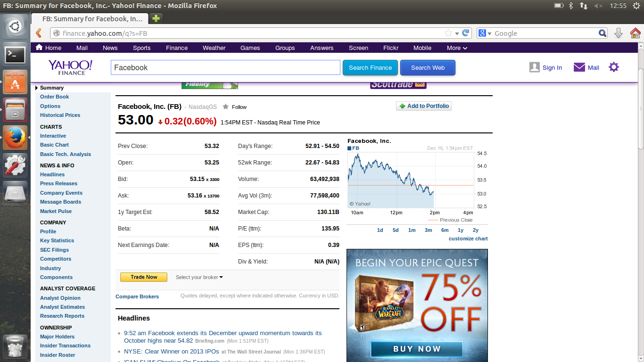Click the Trade Now button
Image resolution: width=644 pixels, height=362 pixels.
click(144, 277)
